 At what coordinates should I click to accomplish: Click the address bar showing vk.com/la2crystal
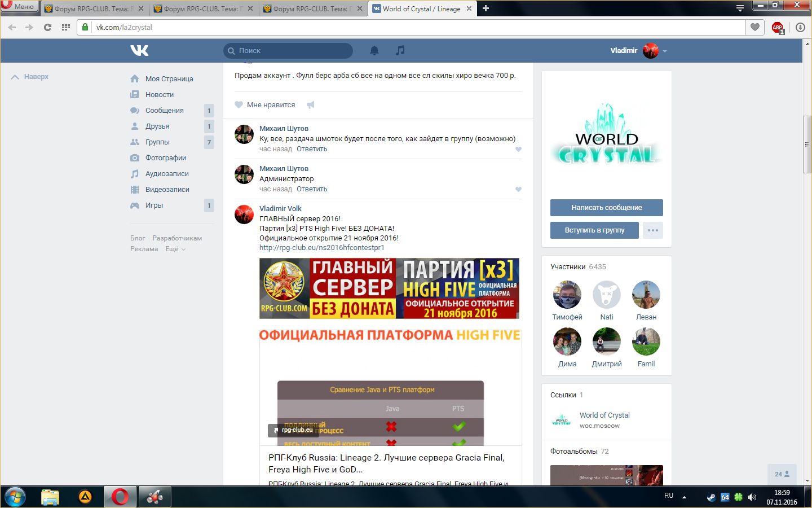(412, 27)
